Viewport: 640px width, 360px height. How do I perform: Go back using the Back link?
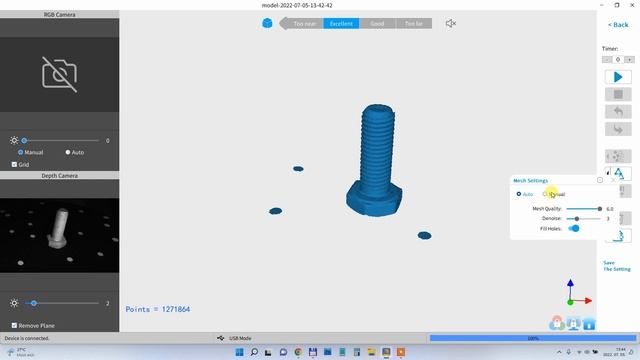tap(618, 25)
